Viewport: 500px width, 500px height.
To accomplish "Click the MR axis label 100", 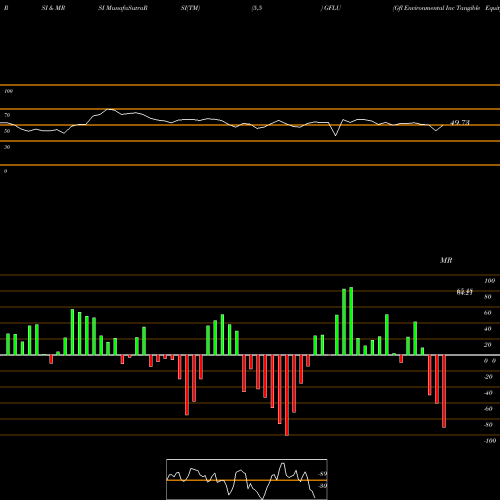I will [489, 281].
